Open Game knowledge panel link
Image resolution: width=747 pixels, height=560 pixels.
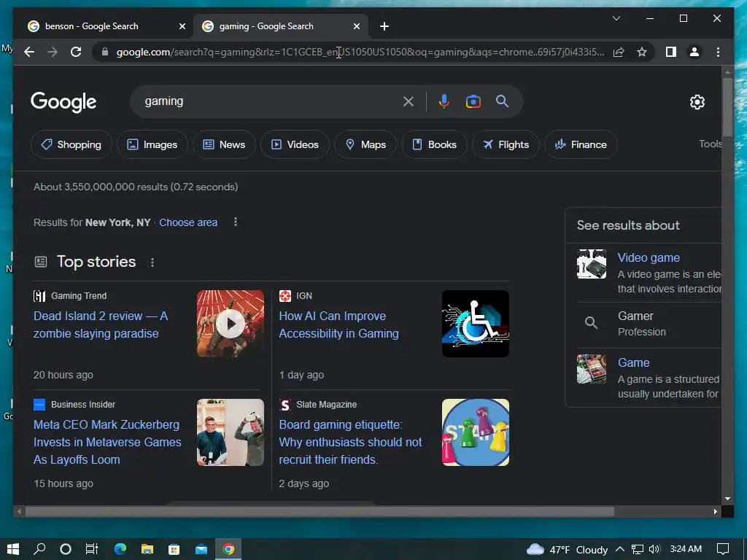point(633,362)
